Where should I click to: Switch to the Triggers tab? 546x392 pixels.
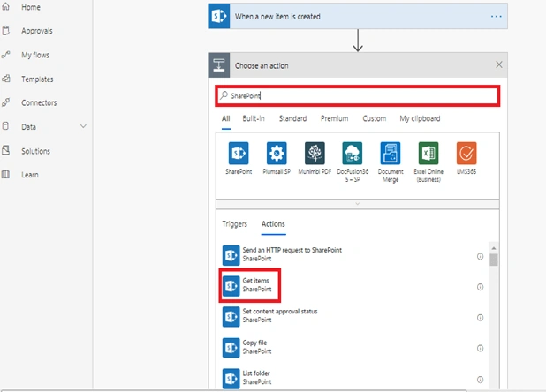(x=235, y=224)
